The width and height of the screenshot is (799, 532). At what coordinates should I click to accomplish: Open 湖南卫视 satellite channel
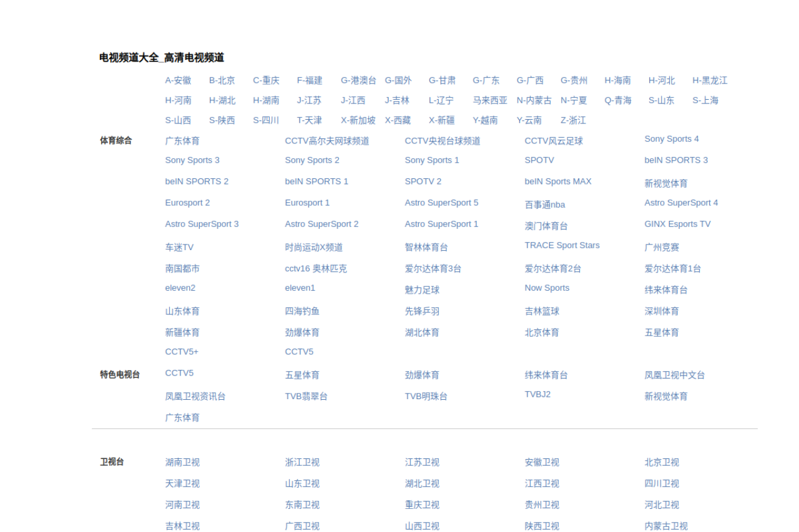[x=182, y=462]
